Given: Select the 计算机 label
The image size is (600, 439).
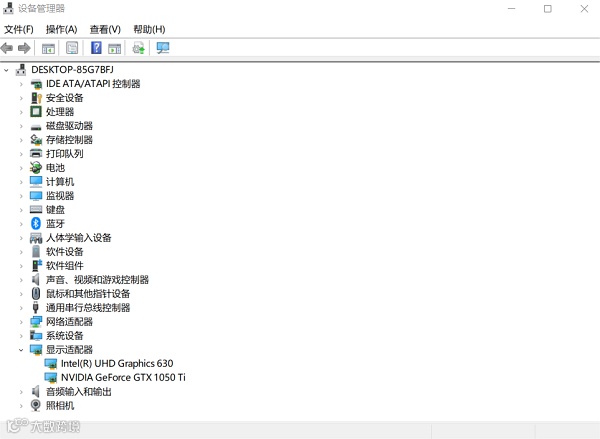Looking at the screenshot, I should [60, 182].
